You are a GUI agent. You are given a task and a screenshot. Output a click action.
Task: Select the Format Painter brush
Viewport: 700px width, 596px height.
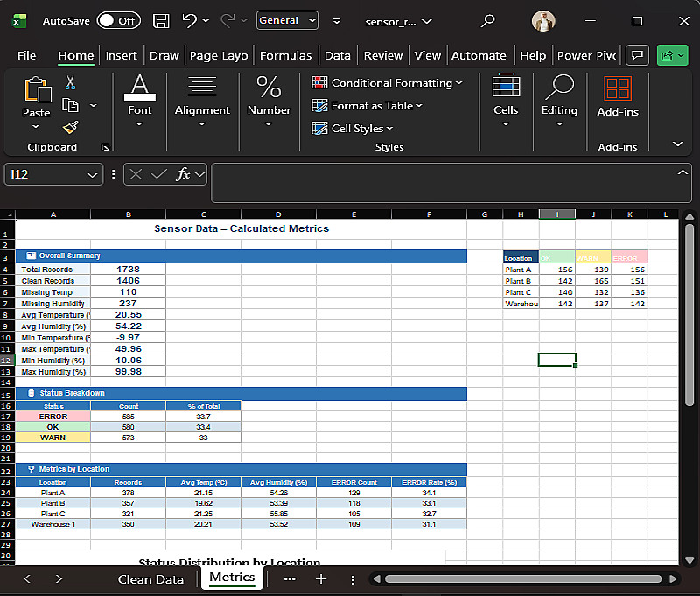tap(71, 127)
